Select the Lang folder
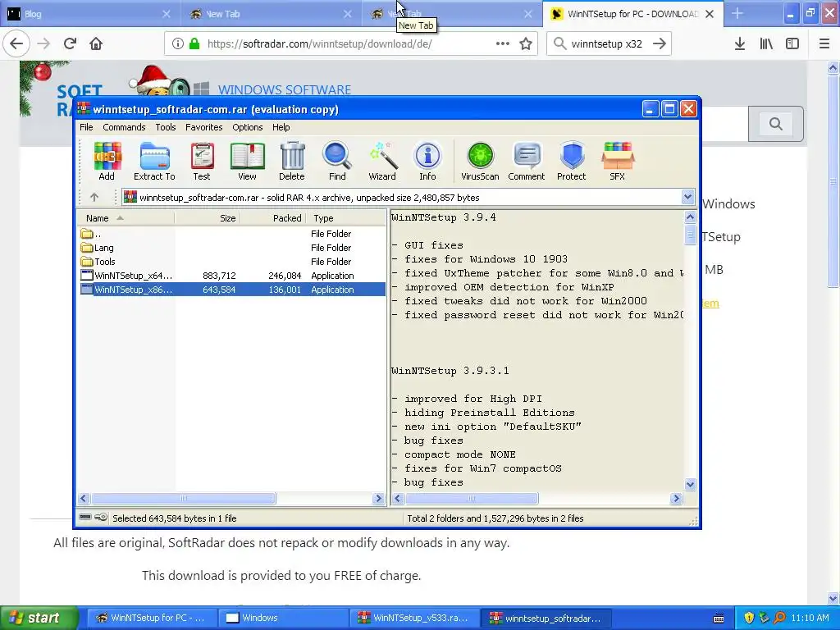This screenshot has width=840, height=630. [x=231, y=248]
